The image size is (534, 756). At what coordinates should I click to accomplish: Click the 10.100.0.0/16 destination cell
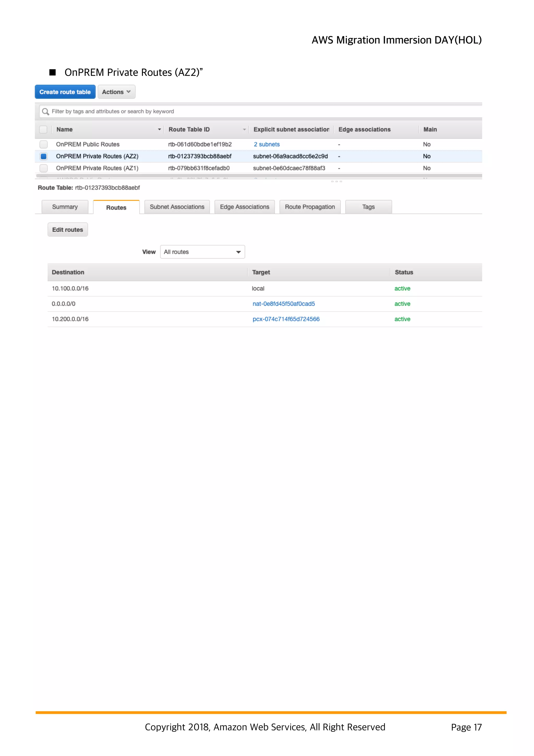(x=70, y=289)
